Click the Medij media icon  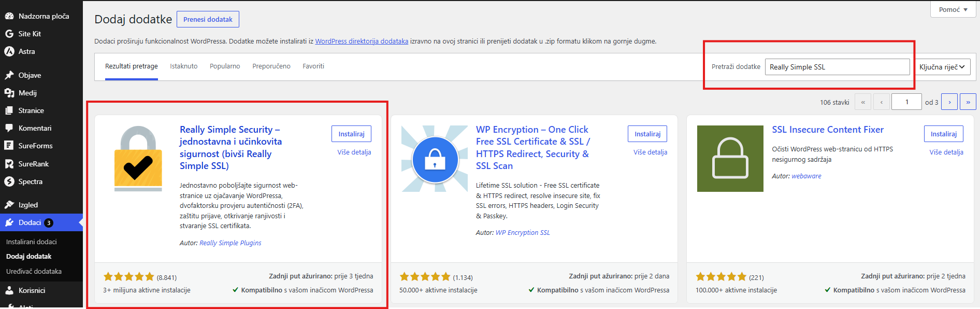tap(9, 93)
